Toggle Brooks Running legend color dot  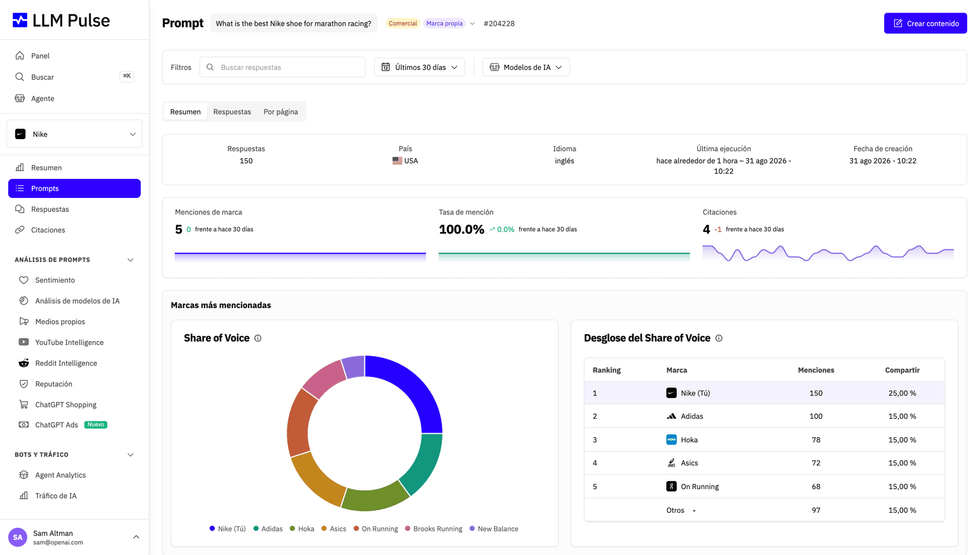pos(408,528)
